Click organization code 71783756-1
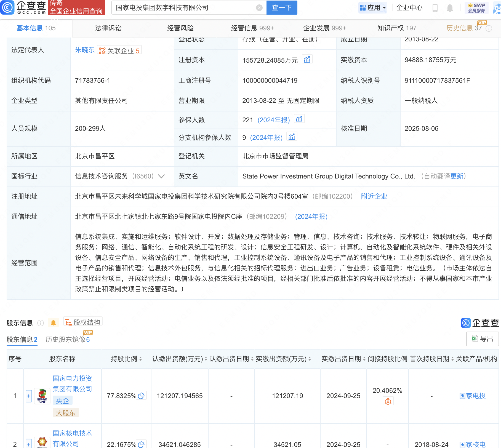Screen dimensions: 501x448 [92, 81]
